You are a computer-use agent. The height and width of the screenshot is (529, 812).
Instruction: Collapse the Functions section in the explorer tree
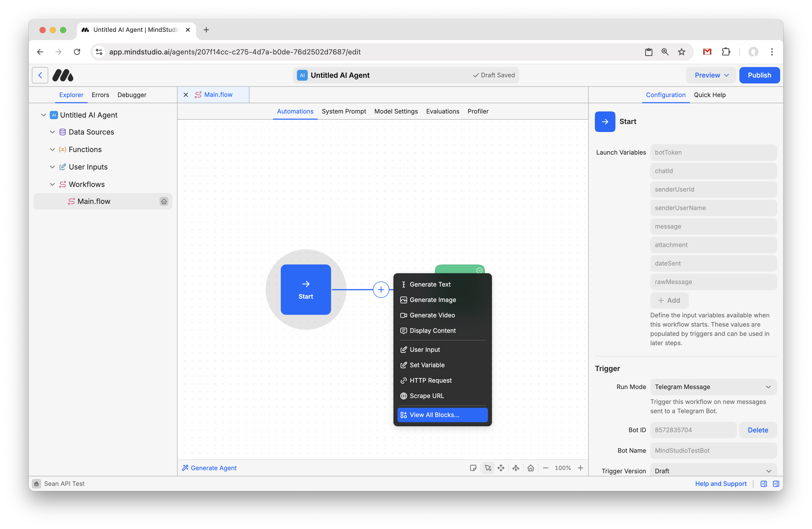53,149
